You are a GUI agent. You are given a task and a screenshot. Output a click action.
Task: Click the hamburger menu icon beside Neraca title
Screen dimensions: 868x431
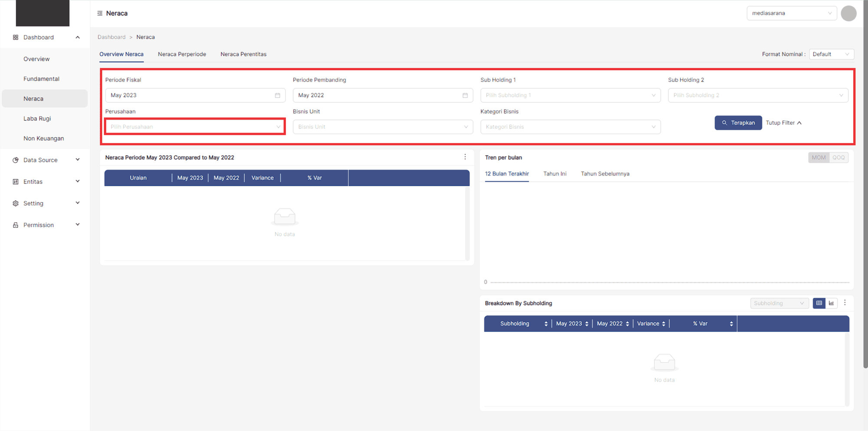click(100, 13)
